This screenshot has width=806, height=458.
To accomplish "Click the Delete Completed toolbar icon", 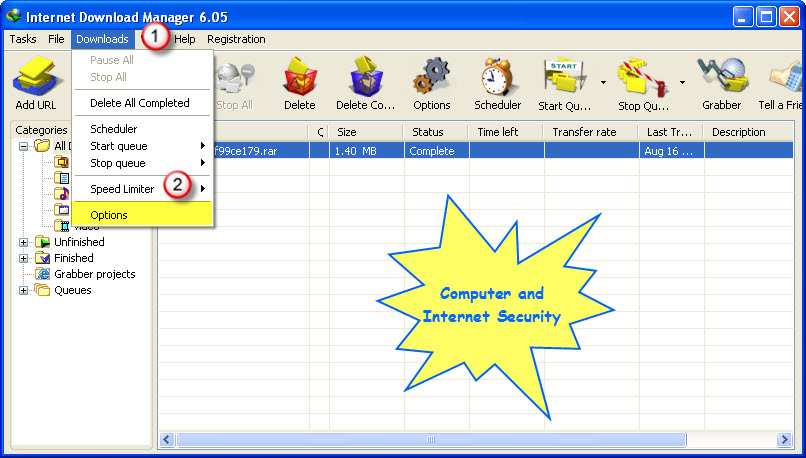I will pos(366,76).
